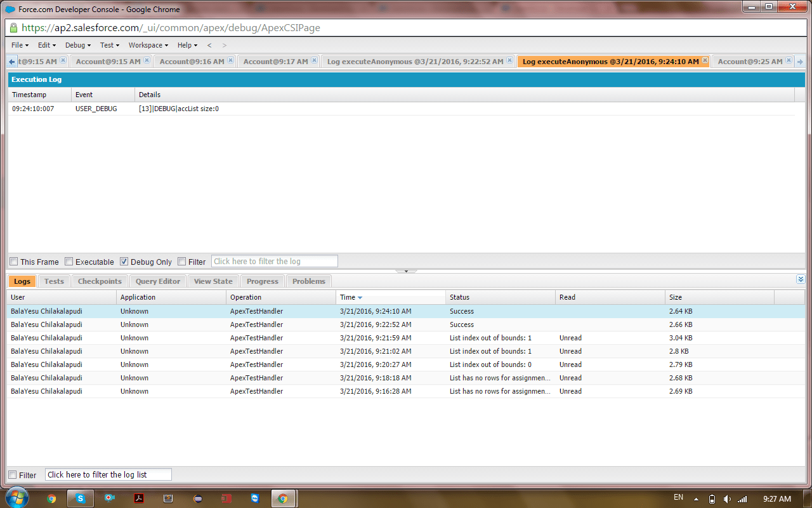Enable the Executable checkbox

pyautogui.click(x=69, y=262)
